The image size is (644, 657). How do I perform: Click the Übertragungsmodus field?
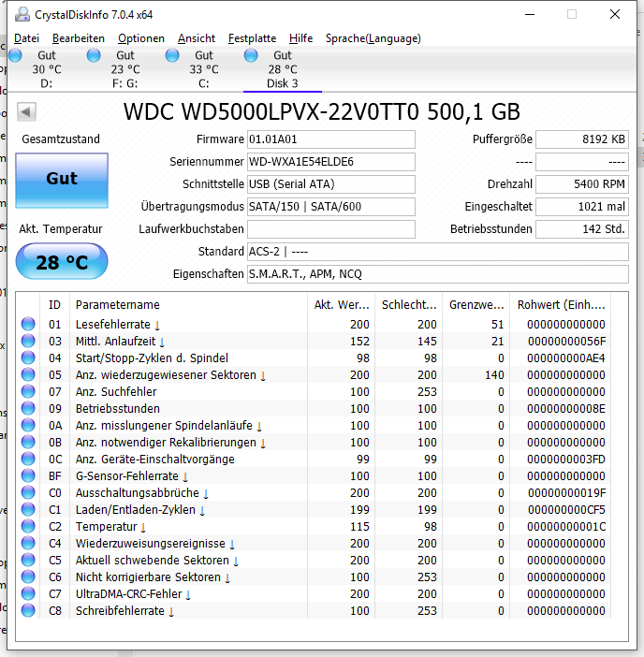(x=331, y=207)
